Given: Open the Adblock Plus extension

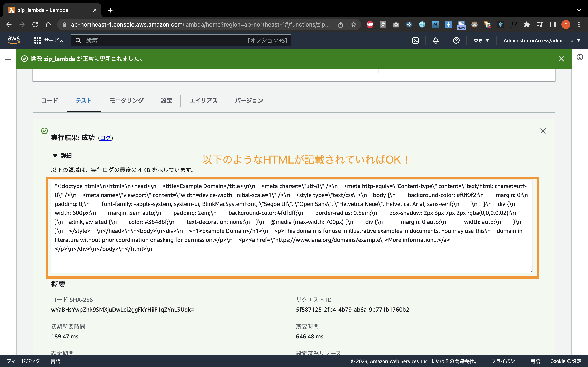Looking at the screenshot, I should (370, 24).
